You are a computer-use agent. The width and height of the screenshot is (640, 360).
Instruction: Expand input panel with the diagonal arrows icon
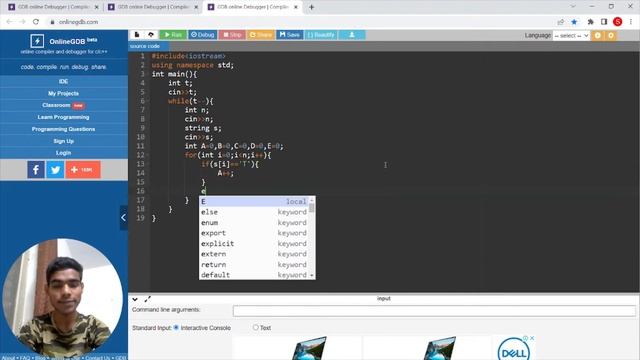pyautogui.click(x=148, y=299)
